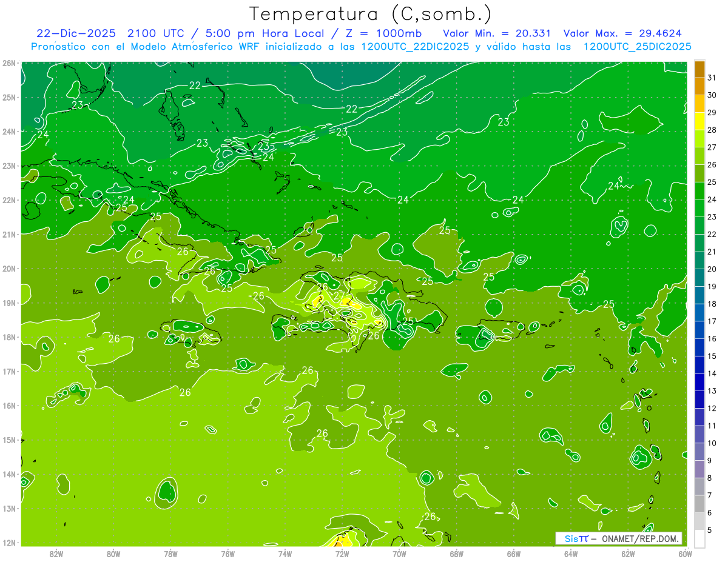The image size is (728, 562).
Task: Click the ONAMET/REP.DOM. credit label
Action: coord(640,538)
